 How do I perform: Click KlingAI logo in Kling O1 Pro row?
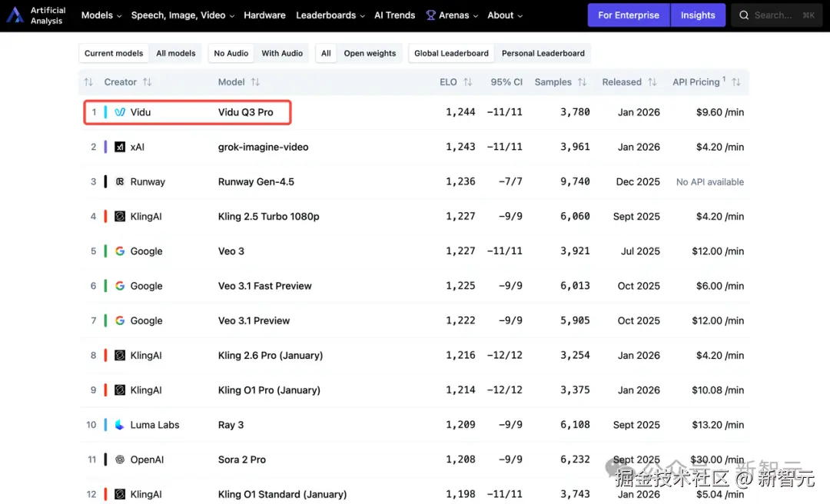pyautogui.click(x=120, y=390)
